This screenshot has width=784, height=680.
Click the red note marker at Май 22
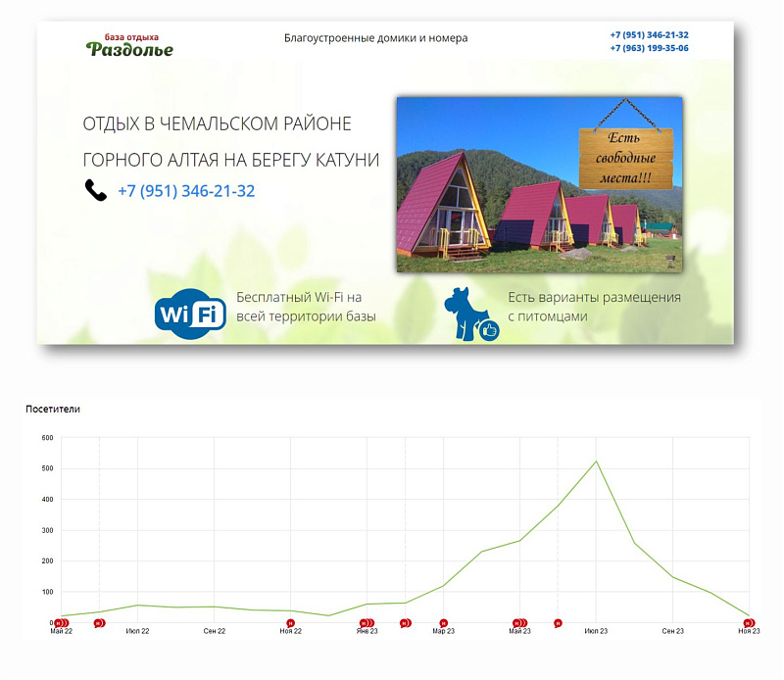61,623
